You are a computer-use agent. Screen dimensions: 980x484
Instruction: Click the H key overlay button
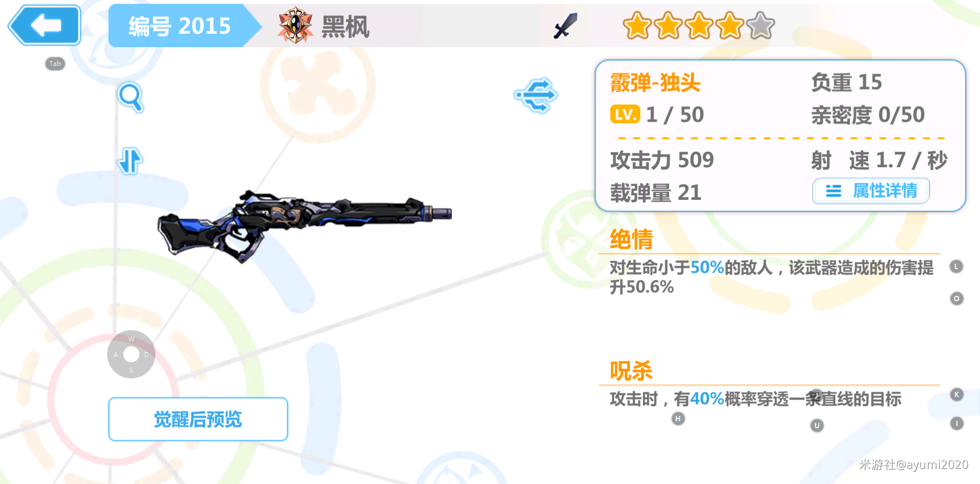point(678,419)
